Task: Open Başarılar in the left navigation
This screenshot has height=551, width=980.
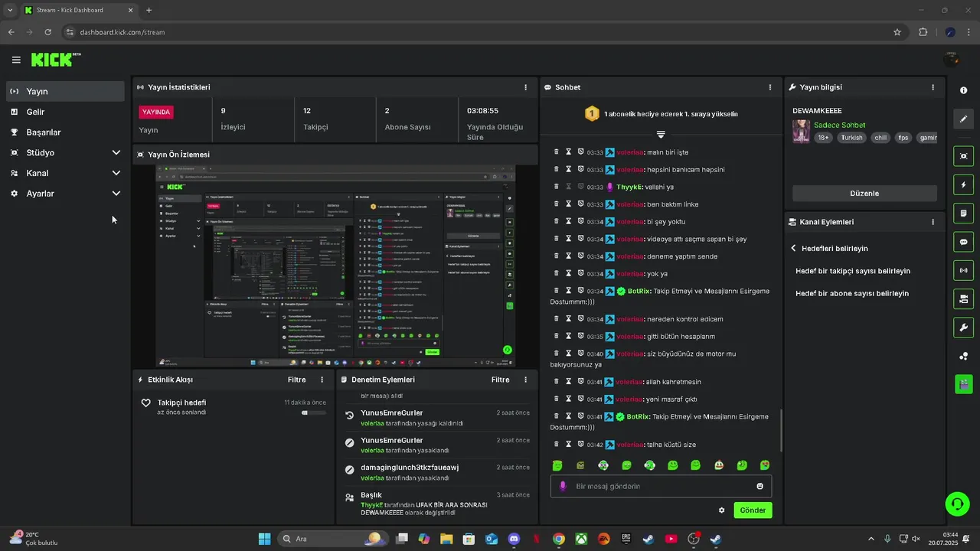Action: tap(65, 132)
